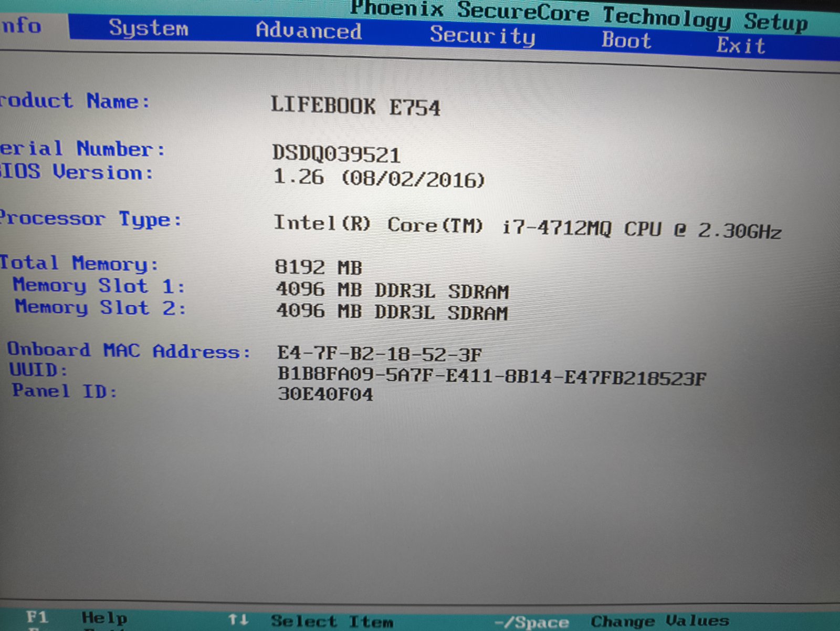The image size is (840, 631).
Task: Select the Exit menu tab
Action: 741,46
